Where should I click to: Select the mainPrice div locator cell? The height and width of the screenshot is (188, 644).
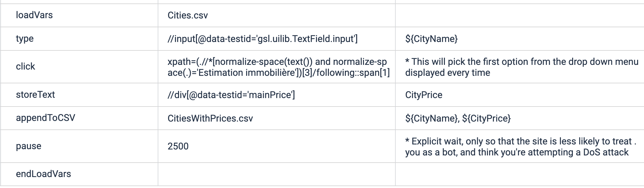click(x=231, y=95)
